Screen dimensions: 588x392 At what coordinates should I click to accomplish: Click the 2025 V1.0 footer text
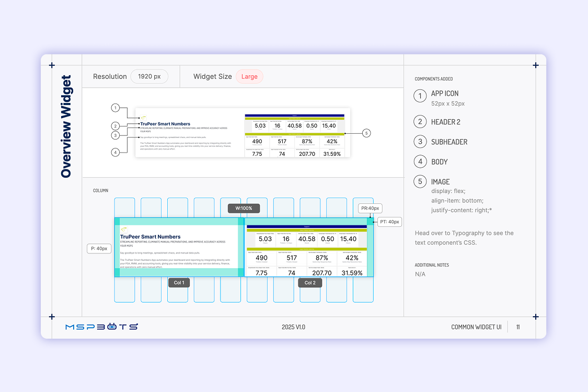pos(293,327)
